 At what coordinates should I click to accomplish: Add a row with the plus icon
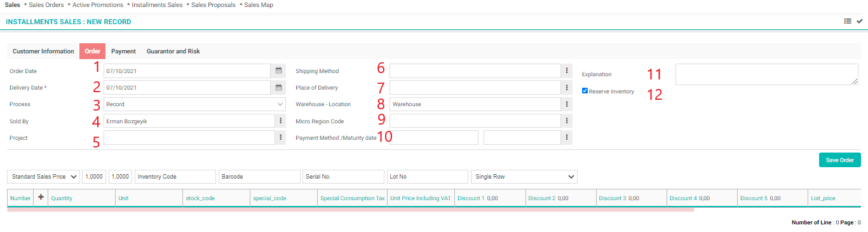click(41, 198)
